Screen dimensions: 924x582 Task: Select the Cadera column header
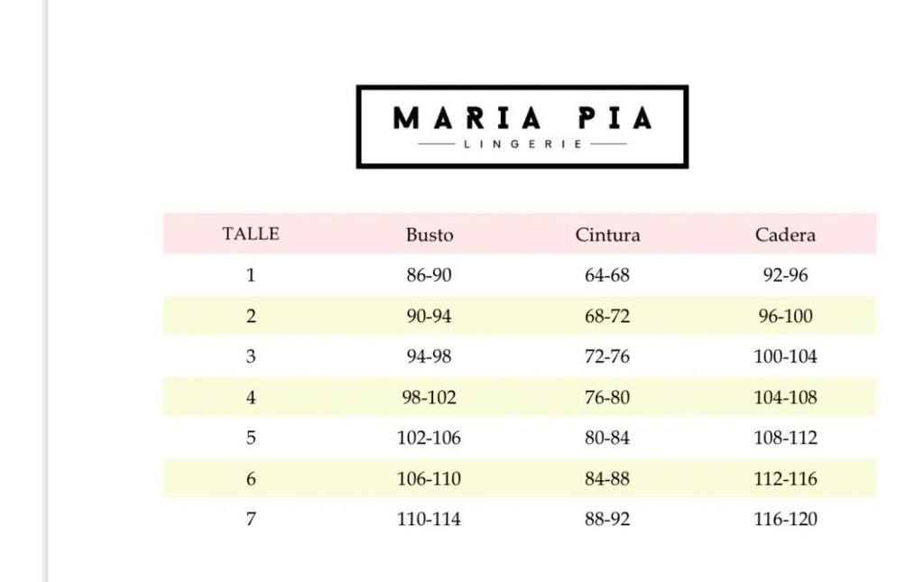pos(785,235)
